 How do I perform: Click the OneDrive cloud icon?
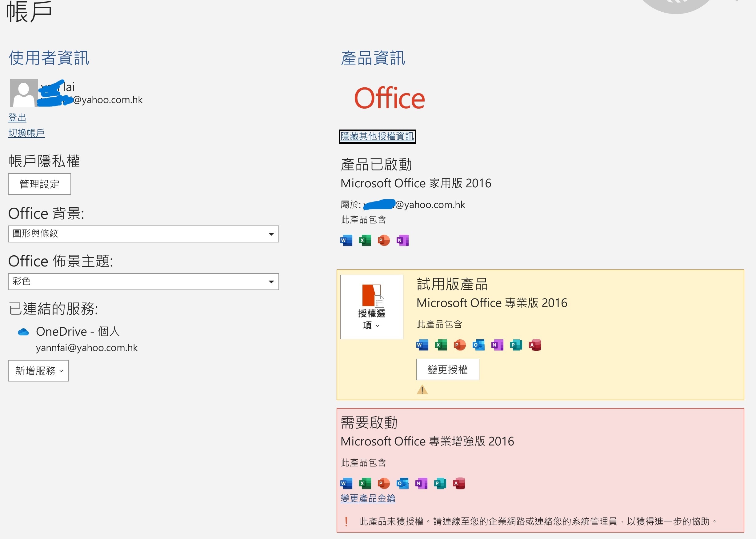click(x=23, y=332)
